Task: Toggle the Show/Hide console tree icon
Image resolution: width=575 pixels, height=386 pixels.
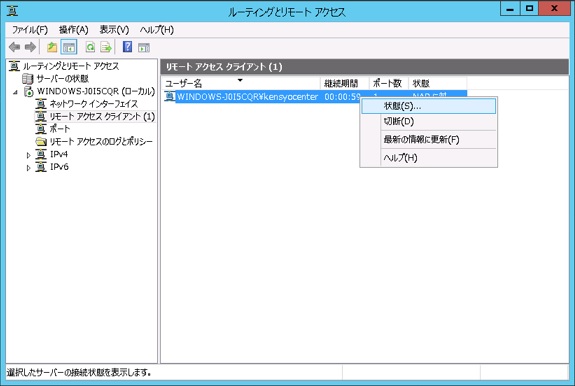Action: point(69,47)
